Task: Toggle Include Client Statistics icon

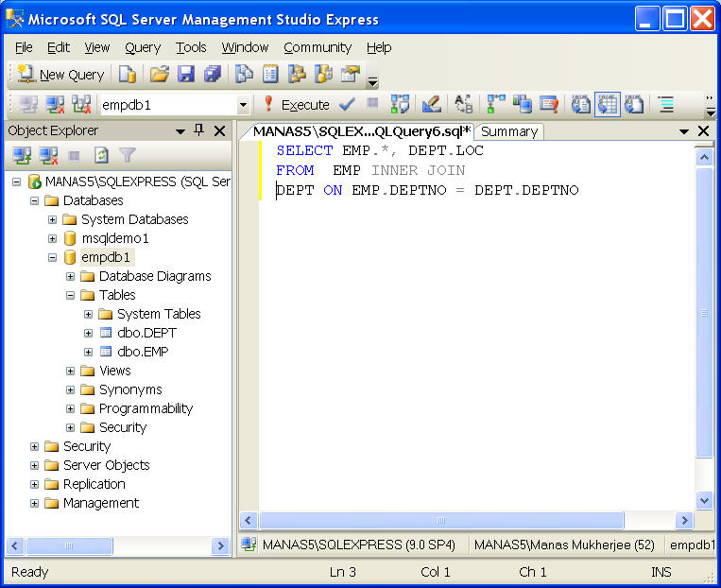Action: (x=523, y=104)
